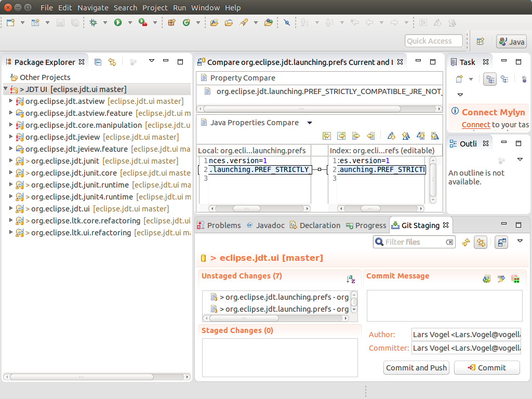Click Add Signed-off-by icon in Commit Message
532x399 pixels.
click(x=501, y=279)
